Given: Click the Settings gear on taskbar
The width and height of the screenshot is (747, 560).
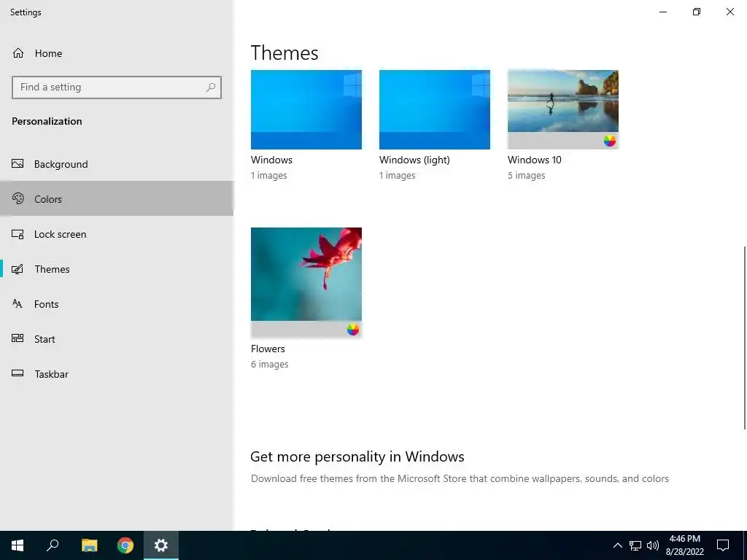Looking at the screenshot, I should click(x=161, y=545).
